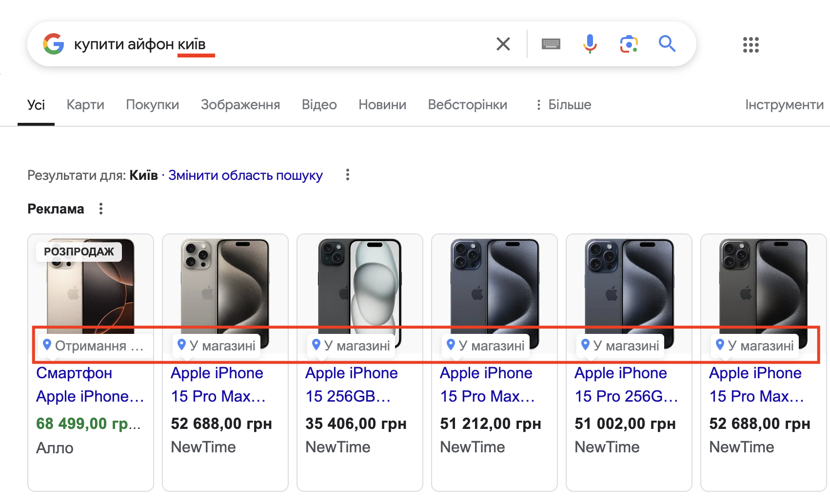Open Смартфон Apple iPhone listing from Алло

click(90, 385)
